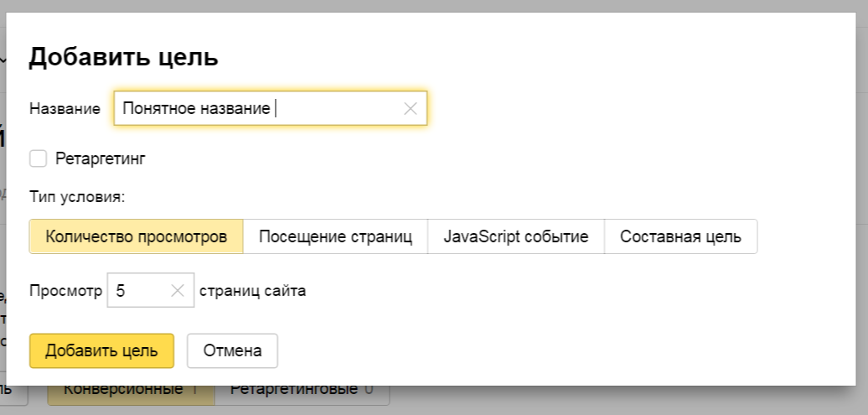Click the dimmed page area above the dialog
868x415 pixels.
click(419, 5)
